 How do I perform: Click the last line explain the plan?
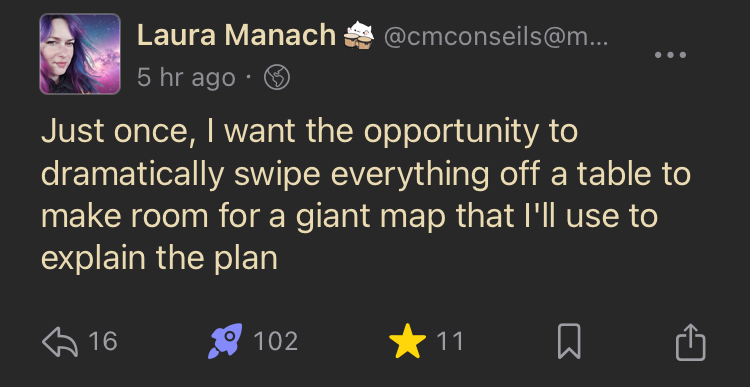coord(159,259)
